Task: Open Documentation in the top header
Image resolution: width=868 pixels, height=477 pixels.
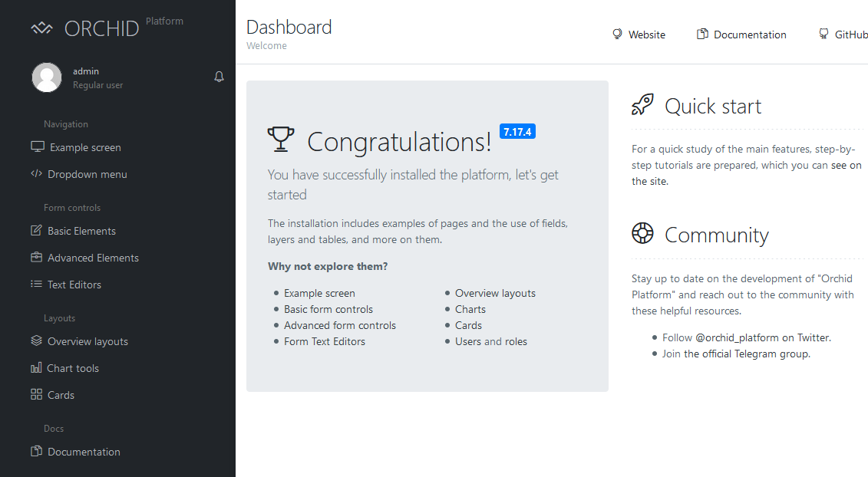Action: [749, 35]
